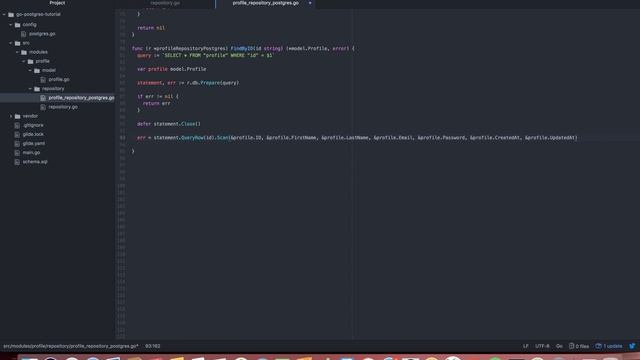Click the go-postgres-tutorial root folder icon

(x=11, y=15)
